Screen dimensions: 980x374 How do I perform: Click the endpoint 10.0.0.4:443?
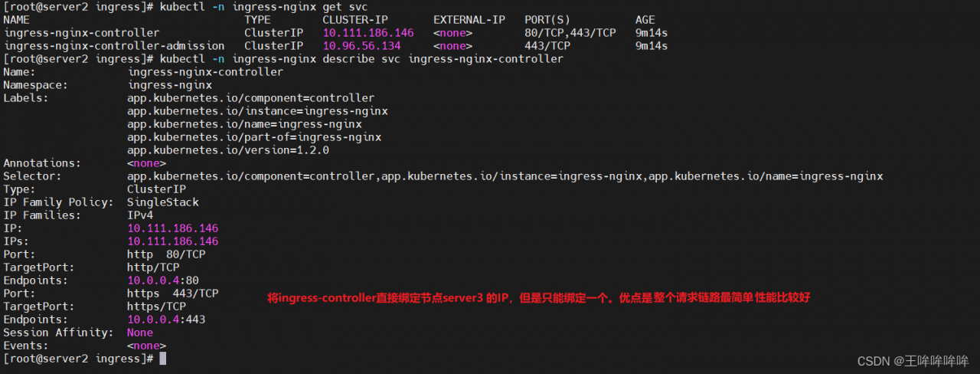(165, 320)
